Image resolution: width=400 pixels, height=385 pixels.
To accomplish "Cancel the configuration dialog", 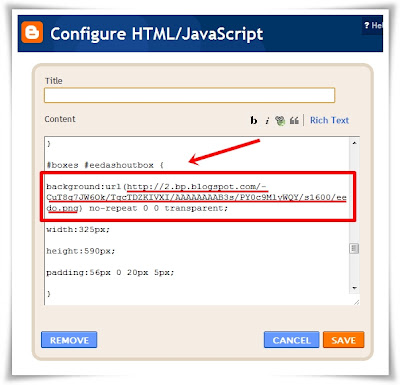I will 291,340.
